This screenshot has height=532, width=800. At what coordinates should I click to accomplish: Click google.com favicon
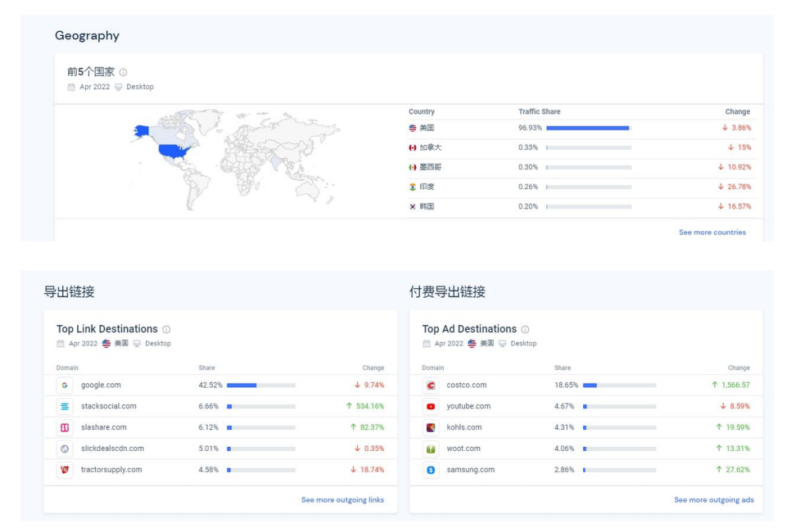65,385
